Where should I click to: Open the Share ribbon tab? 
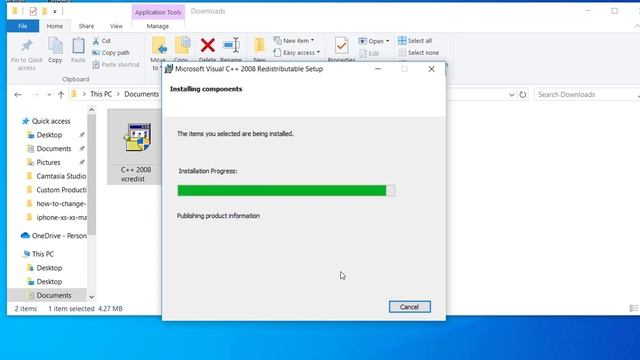tap(86, 26)
